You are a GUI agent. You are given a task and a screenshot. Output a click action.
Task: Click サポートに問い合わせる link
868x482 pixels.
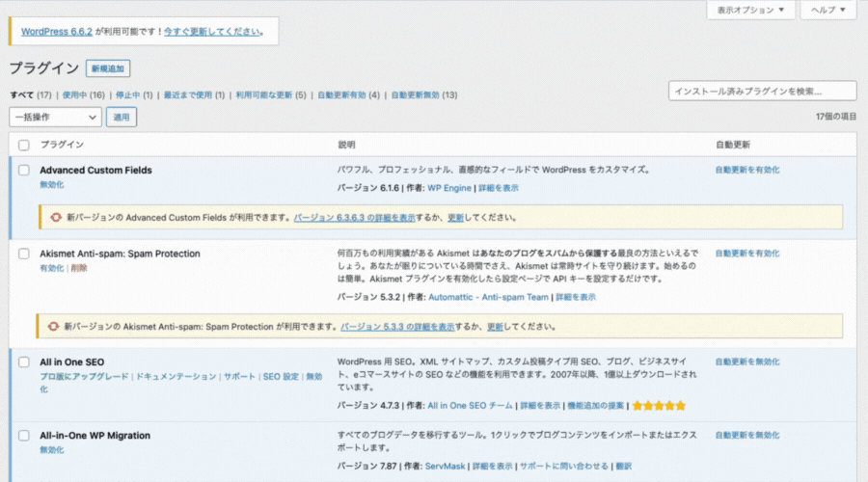[563, 467]
